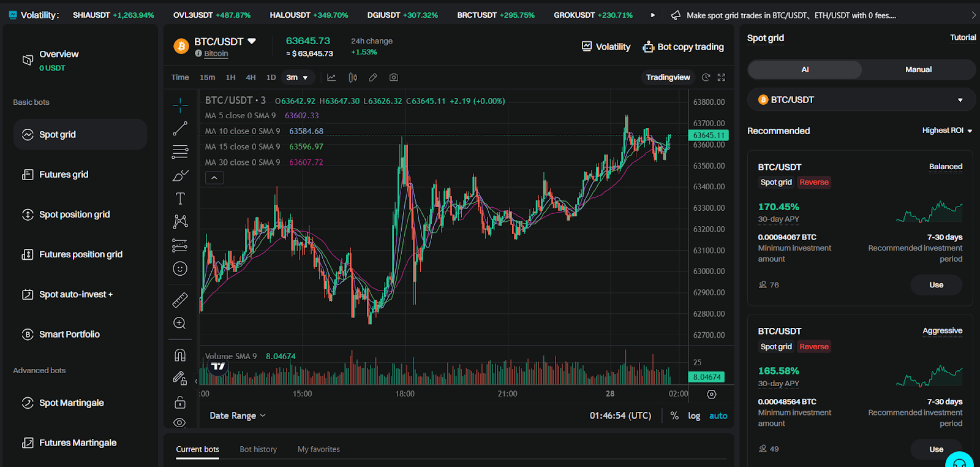Open Bot copy trading
Viewport: 980px width, 467px height.
(x=683, y=47)
